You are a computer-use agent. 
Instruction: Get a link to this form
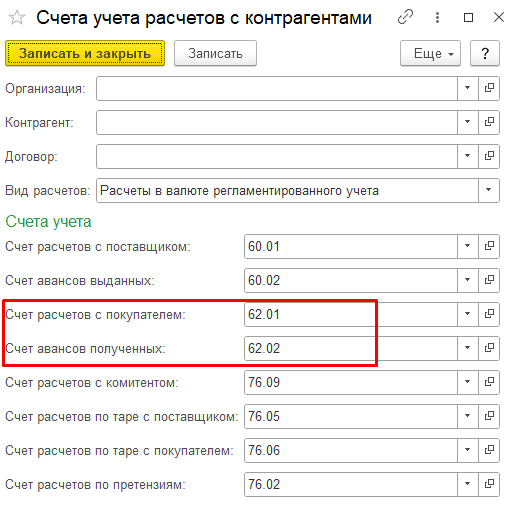[405, 17]
